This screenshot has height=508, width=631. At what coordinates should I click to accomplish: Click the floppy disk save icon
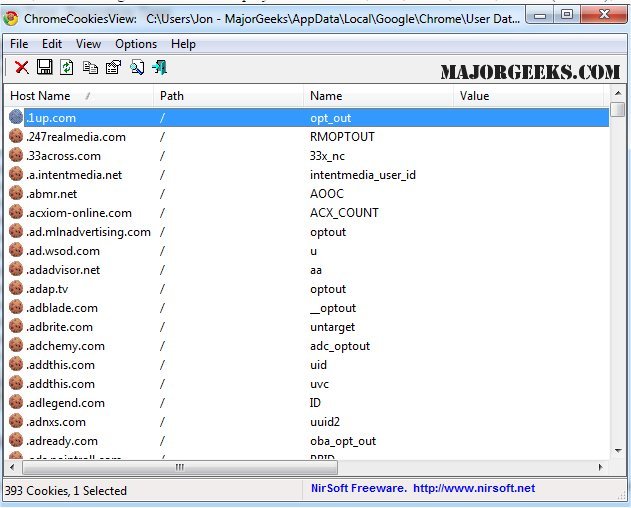44,67
